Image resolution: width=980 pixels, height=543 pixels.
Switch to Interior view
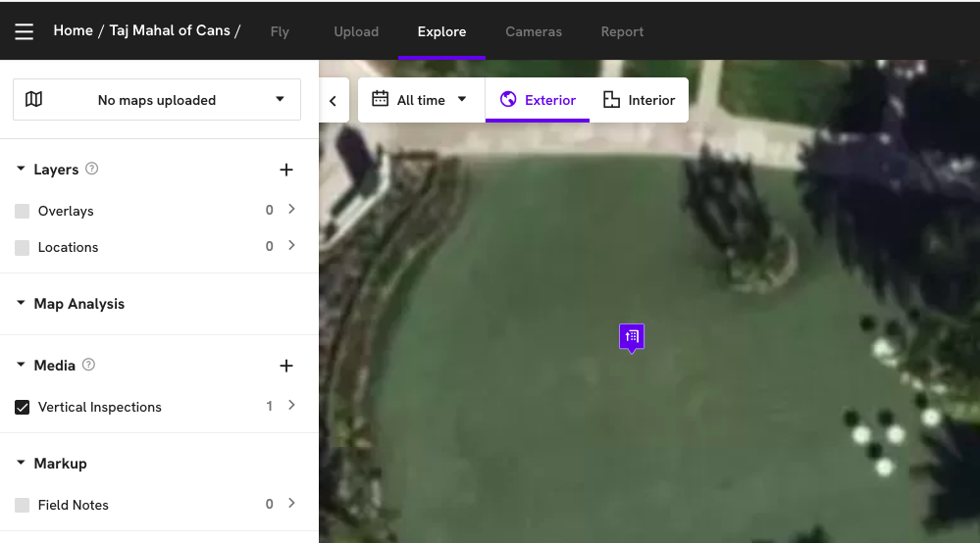[x=640, y=100]
